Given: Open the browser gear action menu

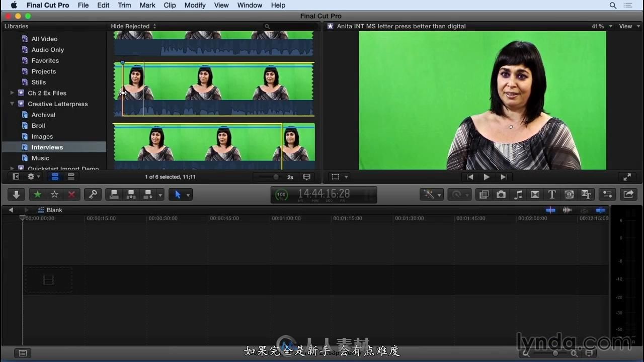Looking at the screenshot, I should [34, 177].
